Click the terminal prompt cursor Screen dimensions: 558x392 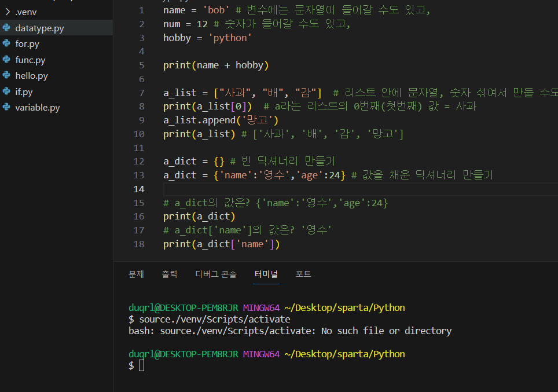[142, 365]
